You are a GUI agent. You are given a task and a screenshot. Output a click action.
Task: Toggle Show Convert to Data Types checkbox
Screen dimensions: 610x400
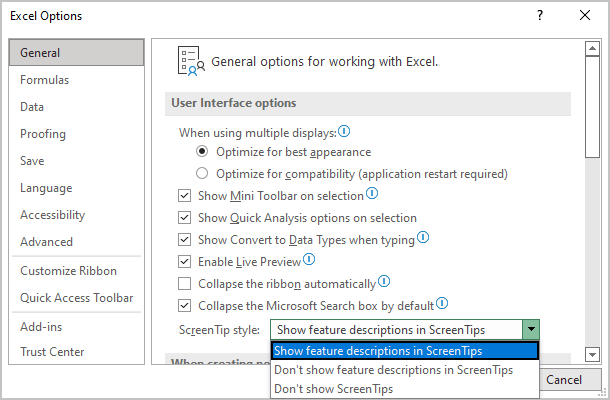coord(184,240)
